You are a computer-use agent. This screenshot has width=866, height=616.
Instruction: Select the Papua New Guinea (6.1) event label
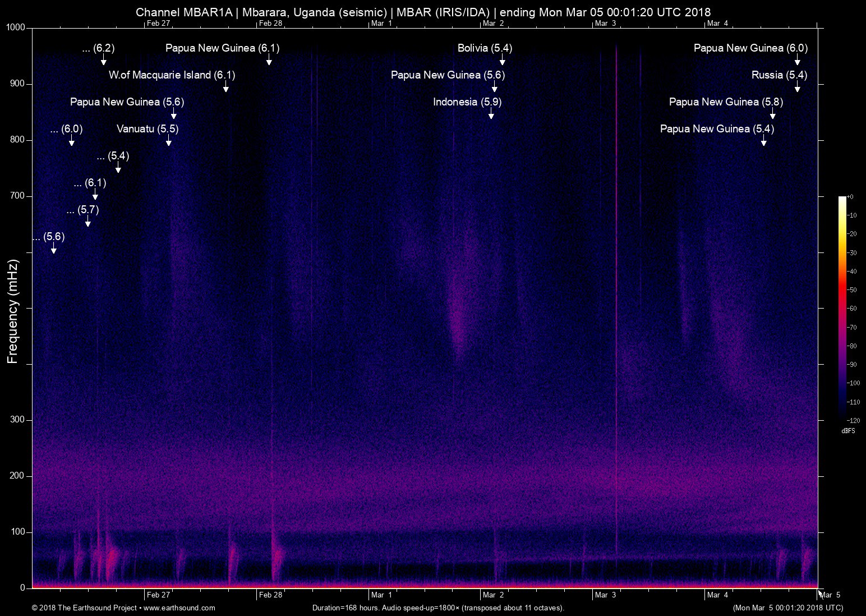[x=222, y=48]
